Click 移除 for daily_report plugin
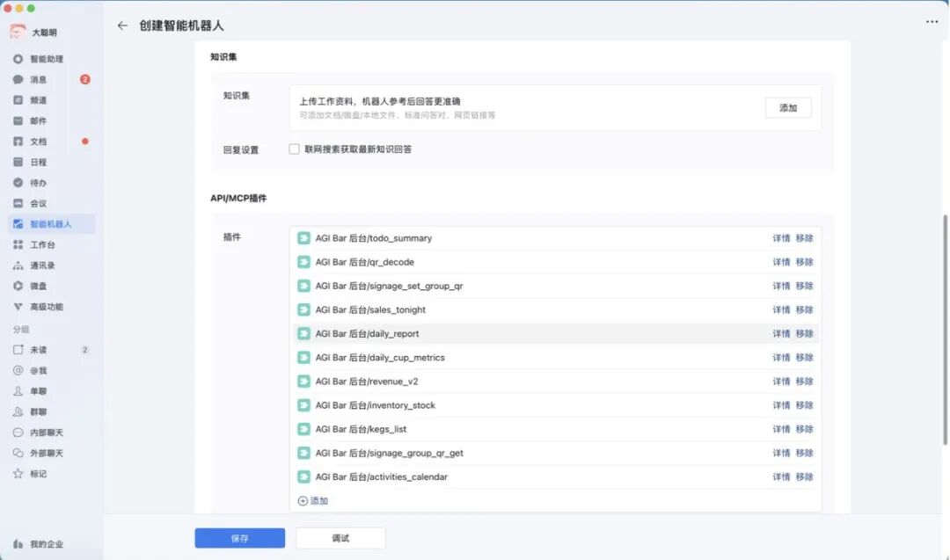 (x=804, y=333)
